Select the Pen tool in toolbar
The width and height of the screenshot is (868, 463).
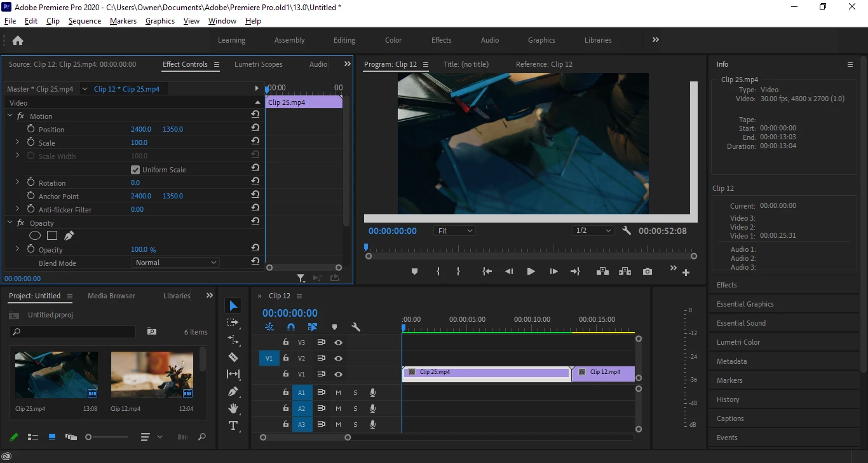(233, 391)
